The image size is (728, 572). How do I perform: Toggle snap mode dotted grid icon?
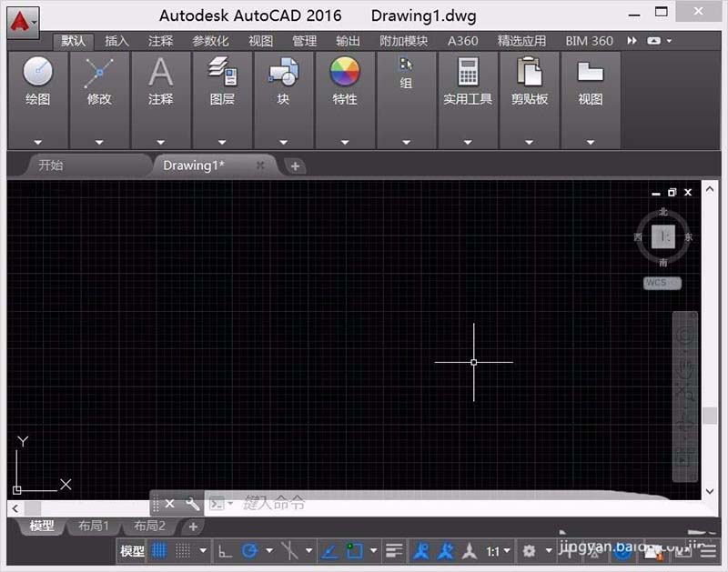(x=183, y=551)
